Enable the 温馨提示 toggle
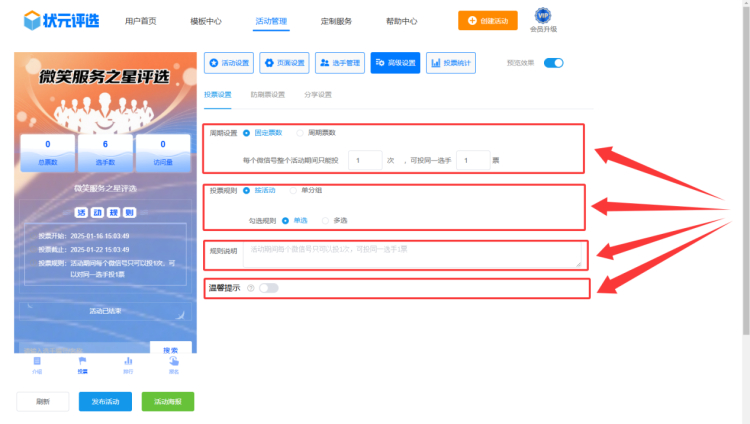This screenshot has width=750, height=424. tap(268, 288)
